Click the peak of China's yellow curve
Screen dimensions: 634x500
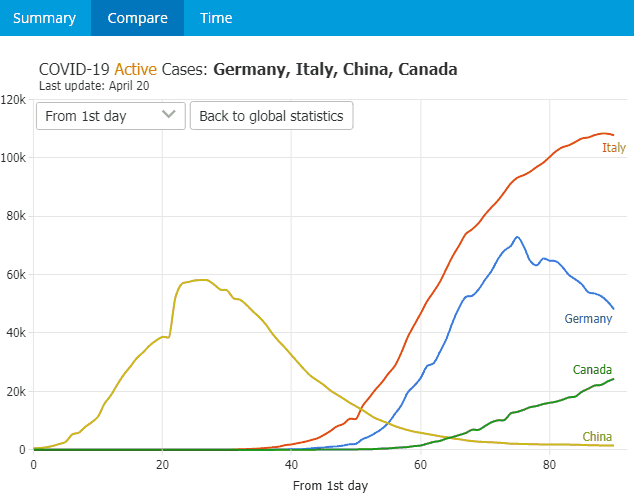pos(203,280)
